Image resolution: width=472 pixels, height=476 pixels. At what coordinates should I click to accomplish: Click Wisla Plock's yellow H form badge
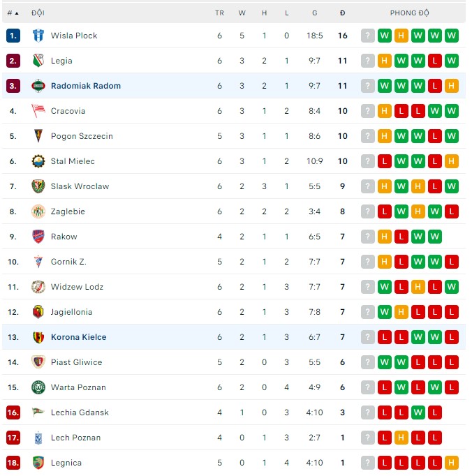(401, 36)
